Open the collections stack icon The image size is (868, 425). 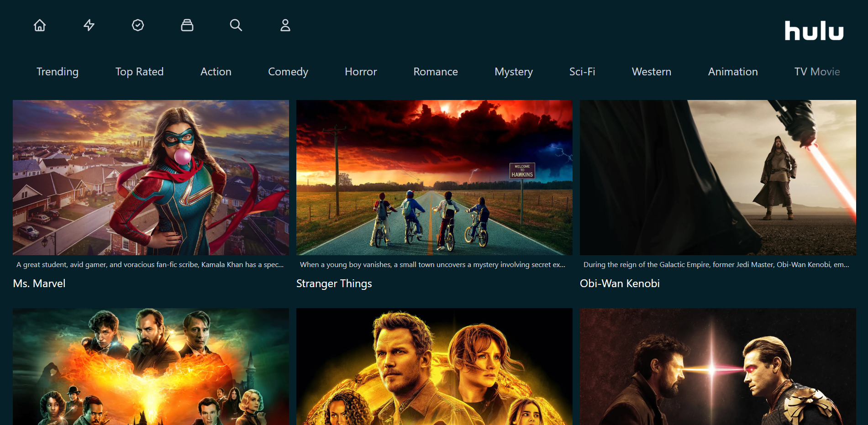click(187, 25)
